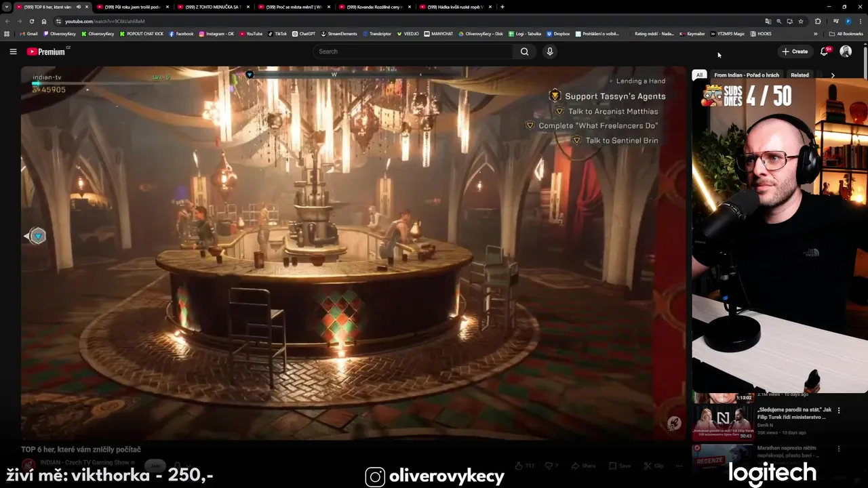Switch to the "Hádka kvůli ruské ropě" tab

coord(455,7)
